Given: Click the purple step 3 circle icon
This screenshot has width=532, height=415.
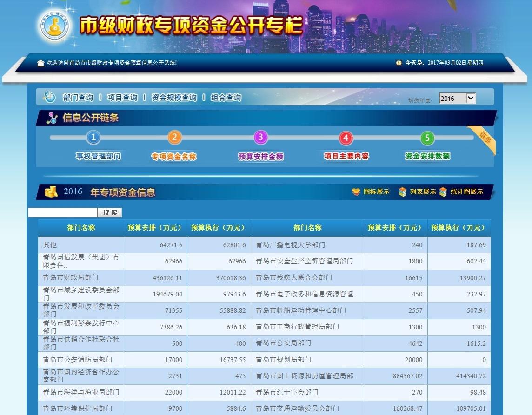Looking at the screenshot, I should pyautogui.click(x=260, y=138).
